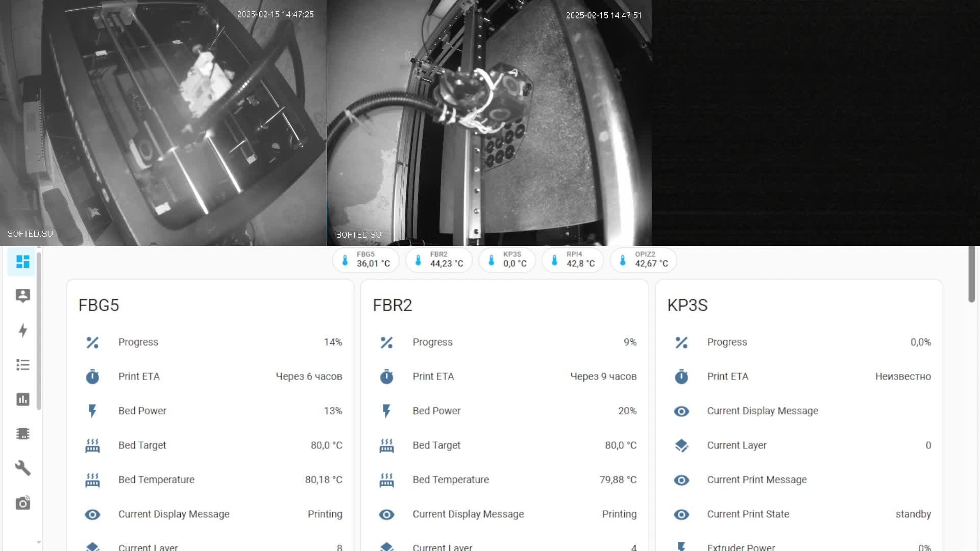The image size is (980, 551).
Task: Open KP3S Progress 0,0% value
Action: coord(921,342)
